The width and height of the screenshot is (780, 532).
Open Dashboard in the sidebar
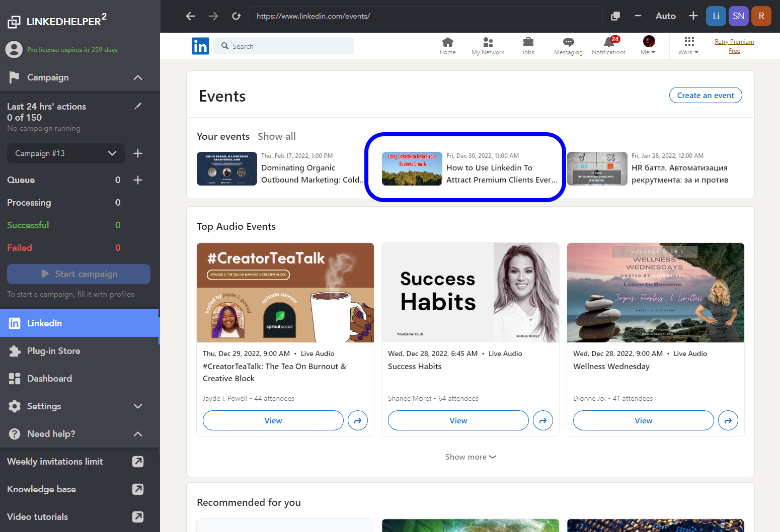[x=80, y=379]
